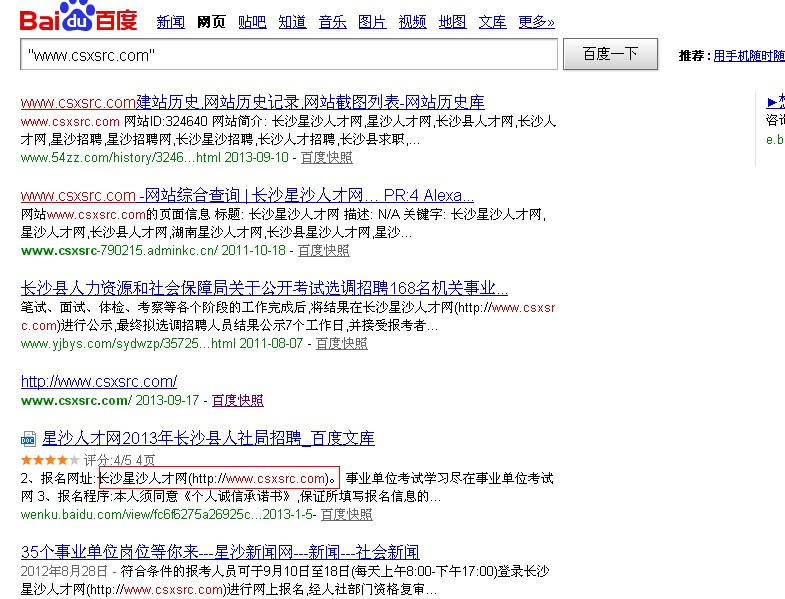Click the snippet text 网站ID:324640

[x=166, y=122]
